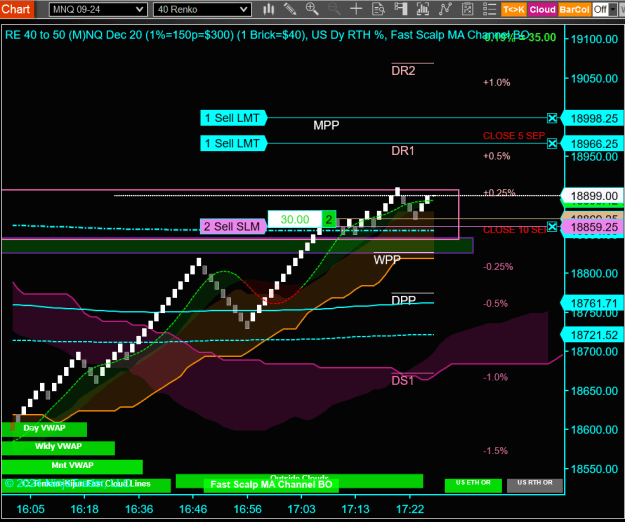Click the Fast Scalp MA Channel BO button

(271, 485)
